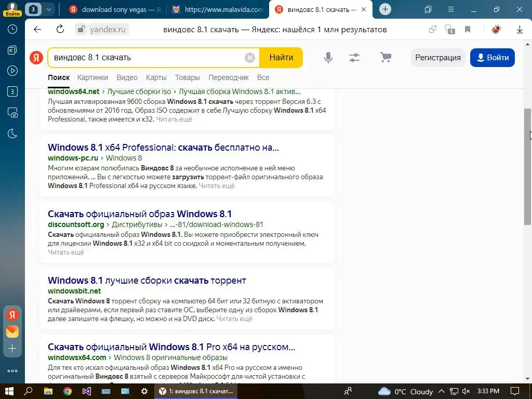This screenshot has height=399, width=532.
Task: Open the feedback speech bubble icon with badge
Action: (449, 30)
